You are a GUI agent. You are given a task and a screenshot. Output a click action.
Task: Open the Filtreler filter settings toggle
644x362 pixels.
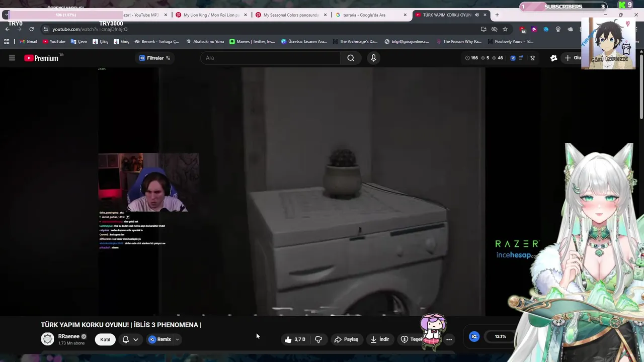[x=154, y=58]
